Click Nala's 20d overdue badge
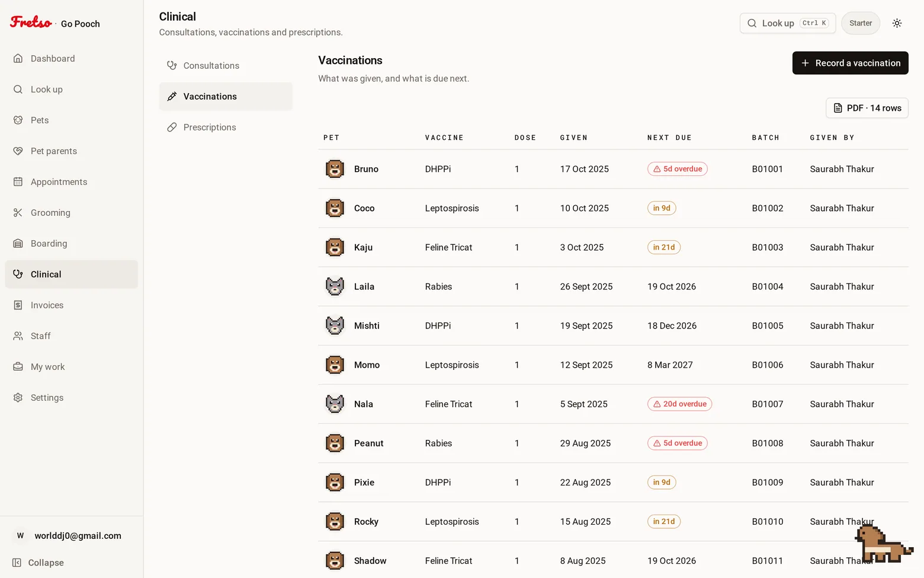 pos(679,404)
